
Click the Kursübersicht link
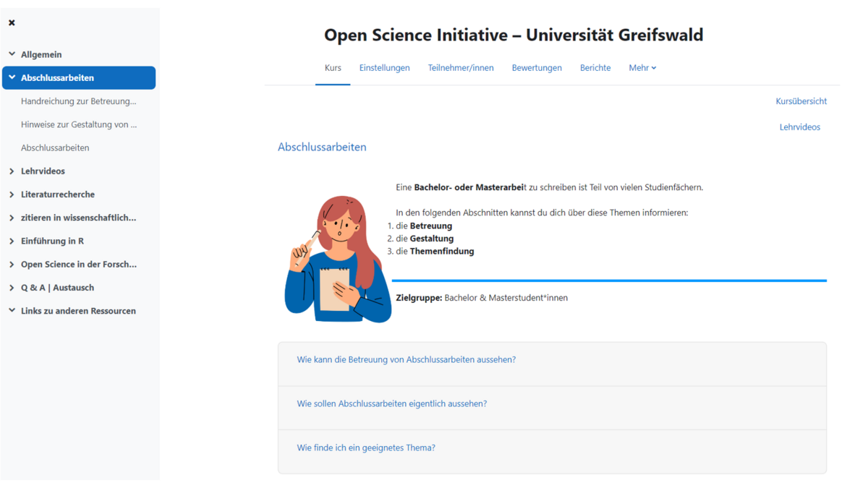[801, 101]
